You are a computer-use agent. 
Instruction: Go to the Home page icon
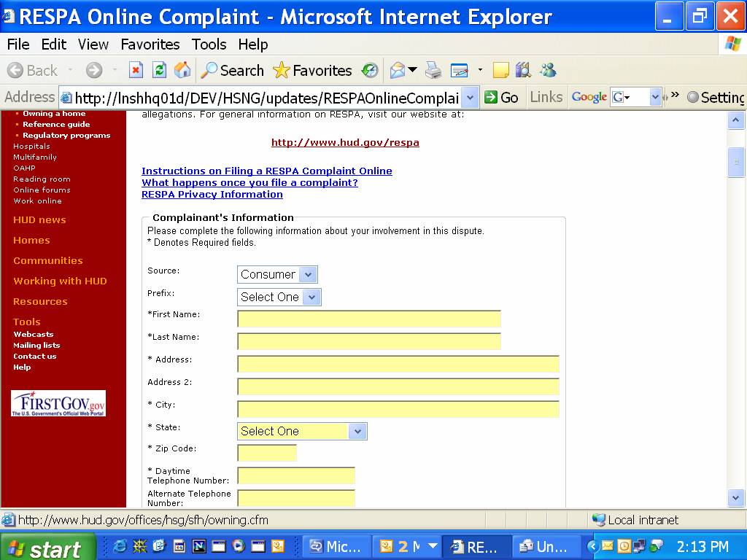[182, 71]
